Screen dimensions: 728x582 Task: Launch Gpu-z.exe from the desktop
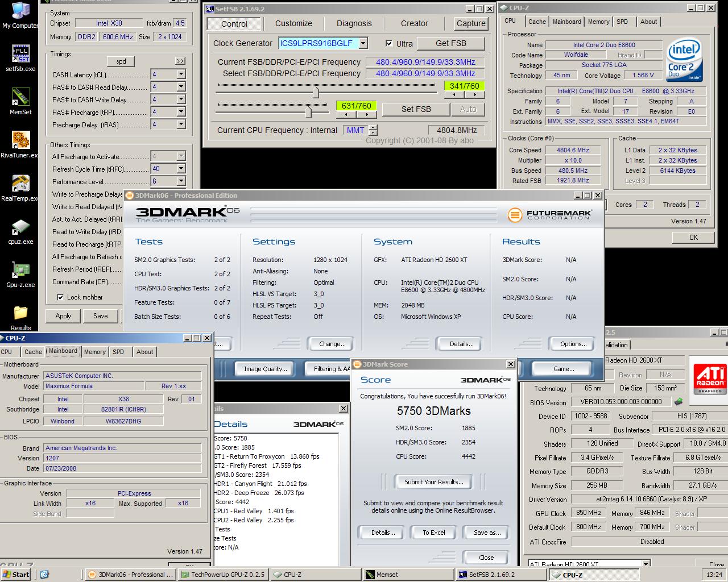pyautogui.click(x=20, y=274)
